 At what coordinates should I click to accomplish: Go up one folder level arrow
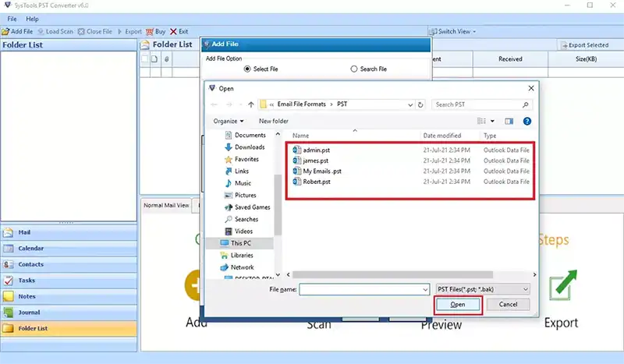point(250,104)
